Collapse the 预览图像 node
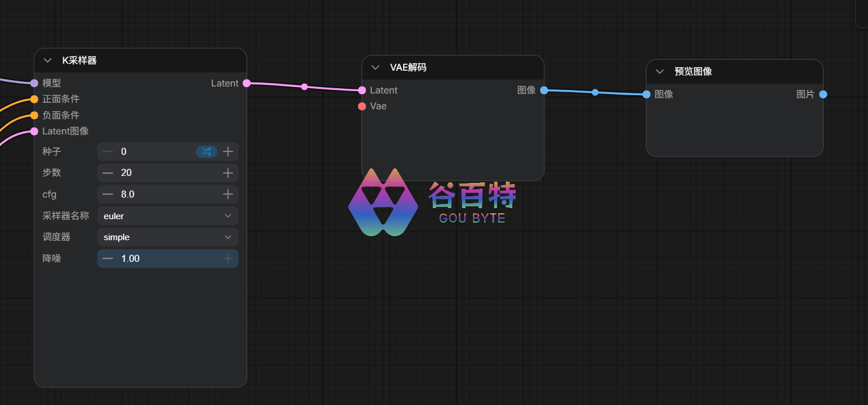The image size is (868, 405). 660,71
